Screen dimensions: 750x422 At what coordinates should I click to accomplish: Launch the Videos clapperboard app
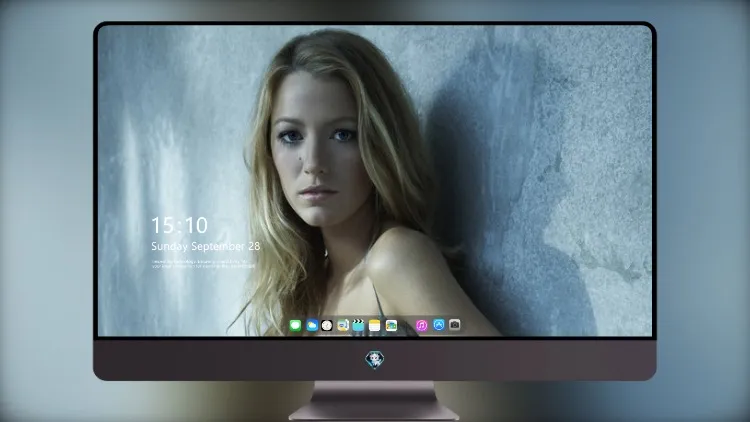(x=358, y=326)
